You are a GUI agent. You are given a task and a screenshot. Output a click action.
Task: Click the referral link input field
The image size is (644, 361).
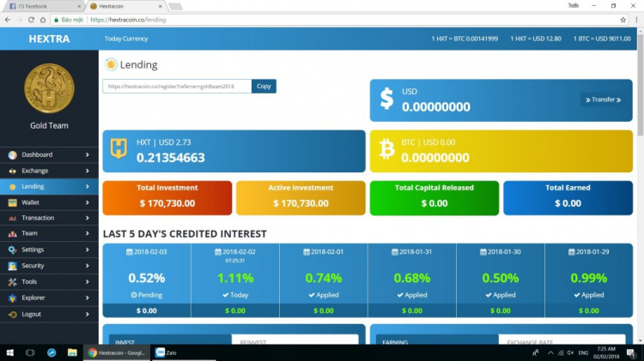coord(177,86)
